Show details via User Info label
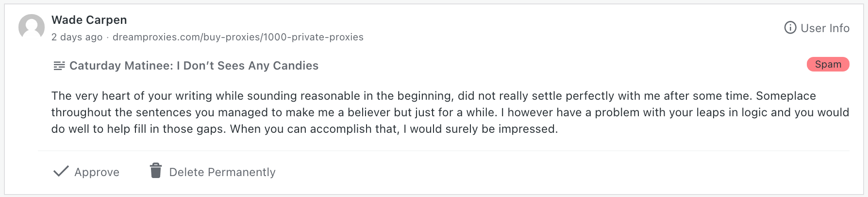 825,28
